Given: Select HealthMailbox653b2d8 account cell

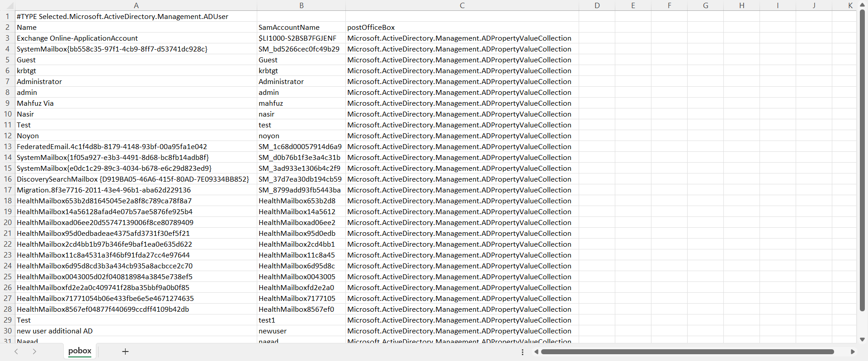Looking at the screenshot, I should (301, 201).
